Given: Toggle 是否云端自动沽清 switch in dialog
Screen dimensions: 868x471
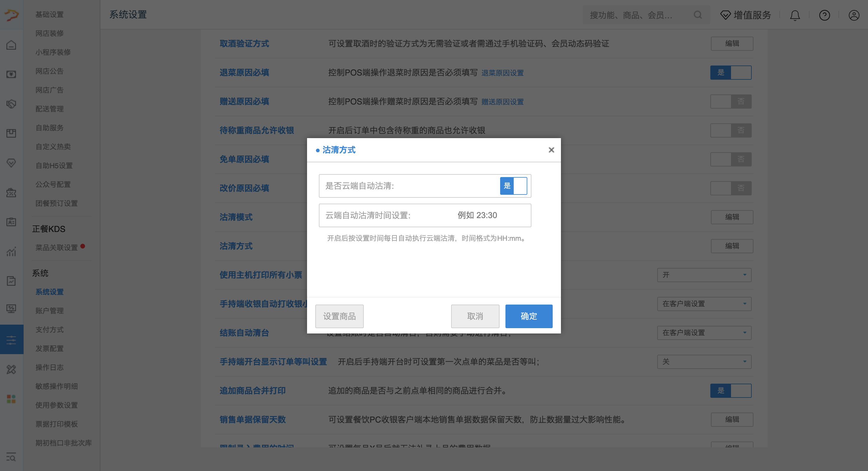Looking at the screenshot, I should 513,186.
